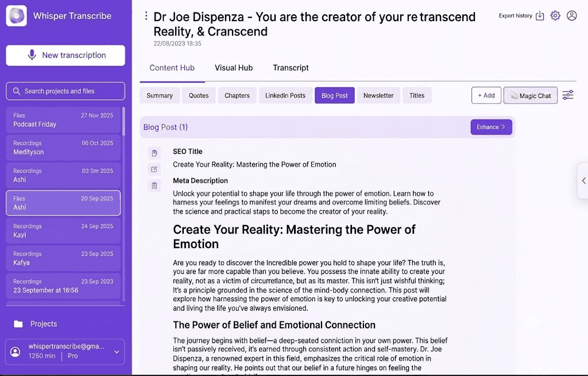Click the Meta Description heading
The width and height of the screenshot is (588, 376).
pos(200,181)
